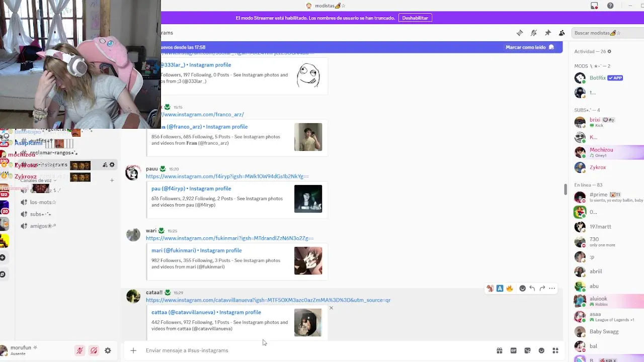Click wari's avatar in chat

click(x=133, y=234)
